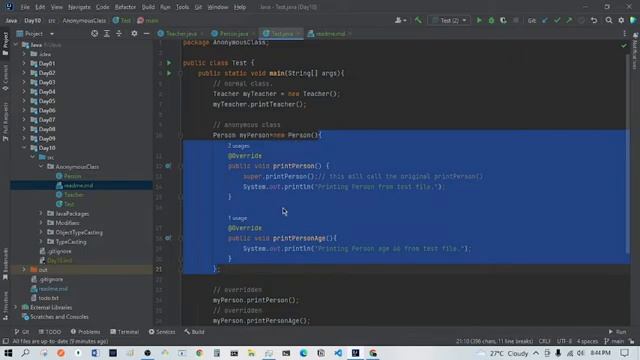Build the project with hammer icon
Image resolution: width=640 pixels, height=360 pixels.
click(x=418, y=20)
